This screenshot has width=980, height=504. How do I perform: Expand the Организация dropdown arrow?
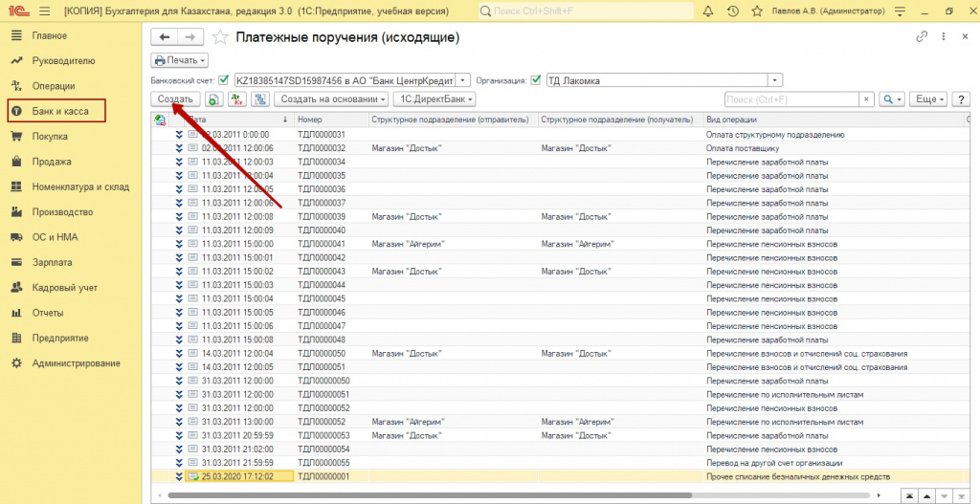point(775,80)
